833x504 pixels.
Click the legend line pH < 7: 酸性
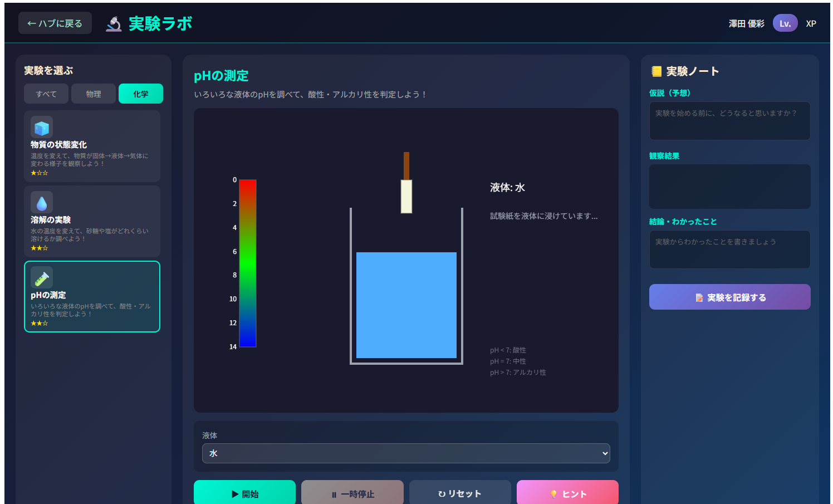508,350
